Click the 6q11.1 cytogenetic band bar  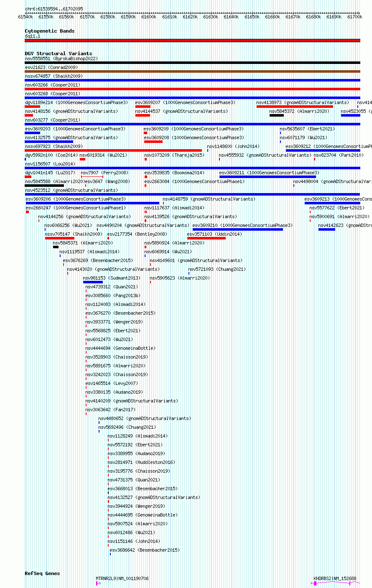click(192, 41)
